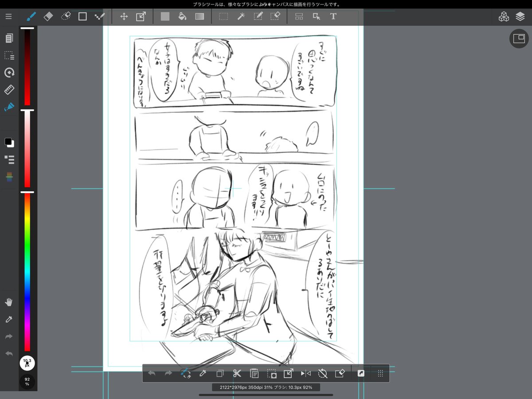Select the Gradient tool
This screenshot has width=532, height=399.
(199, 17)
